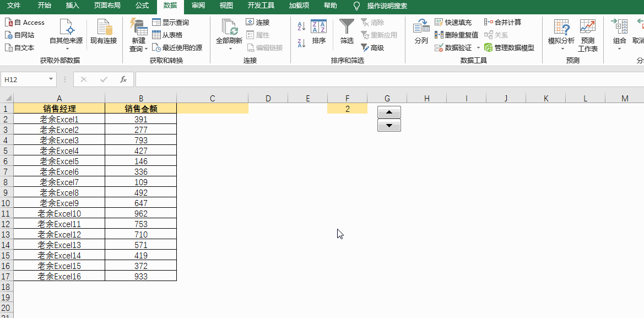Click Flash Fill (快速填充)
The height and width of the screenshot is (318, 644).
453,23
